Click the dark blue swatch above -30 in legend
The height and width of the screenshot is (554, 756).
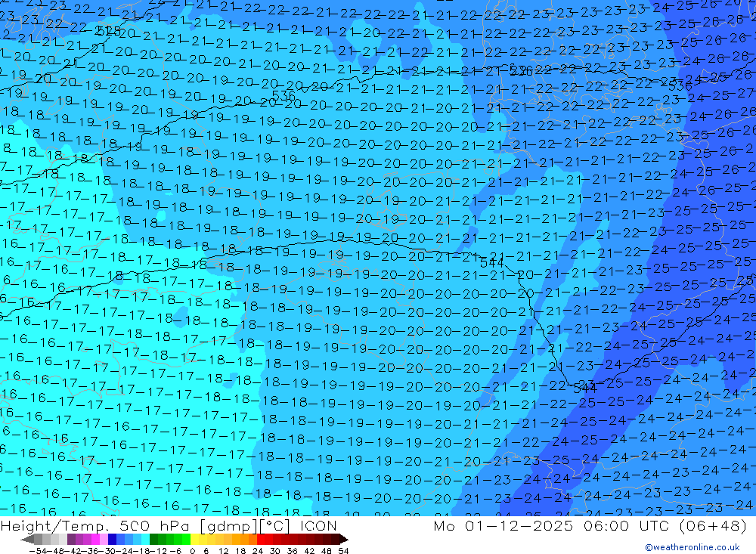point(112,539)
